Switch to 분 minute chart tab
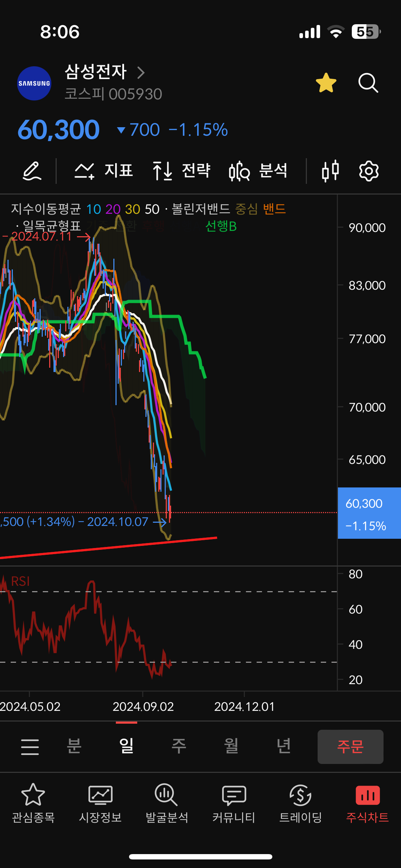Viewport: 401px width, 868px height. coord(74,746)
